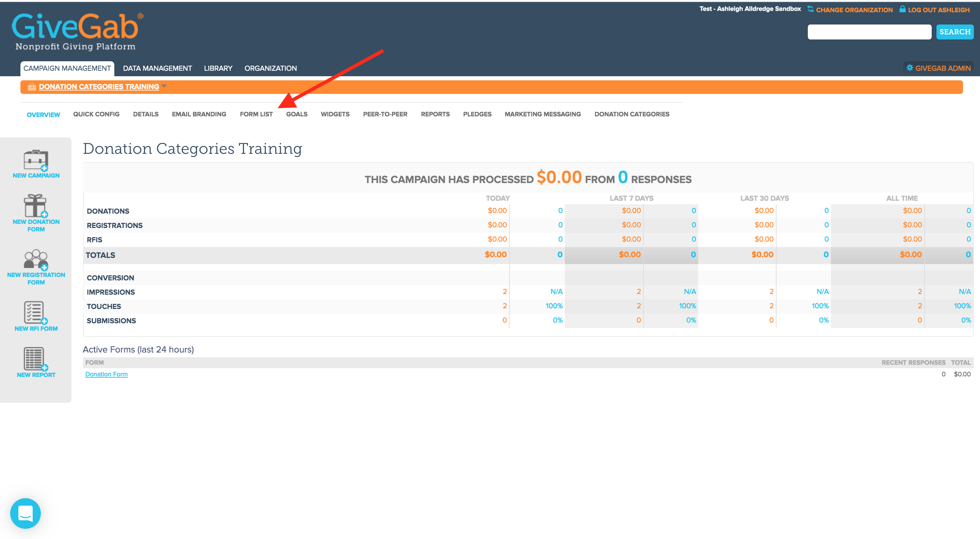Click the New Report label
Screen dimensions: 980x539
[36, 375]
